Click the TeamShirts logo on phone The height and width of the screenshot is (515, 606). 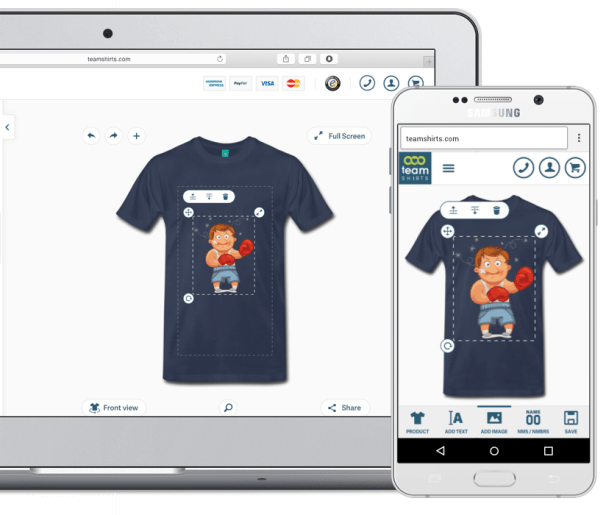click(415, 168)
